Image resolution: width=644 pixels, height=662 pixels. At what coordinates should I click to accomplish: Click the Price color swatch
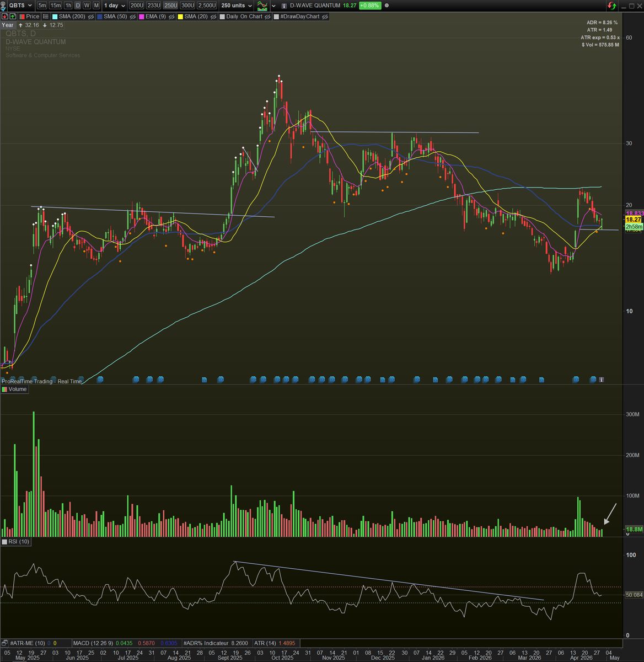tap(22, 17)
